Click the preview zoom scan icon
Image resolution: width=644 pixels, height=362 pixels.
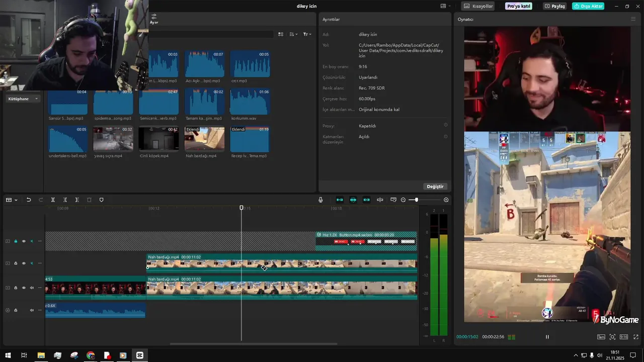coord(612,337)
